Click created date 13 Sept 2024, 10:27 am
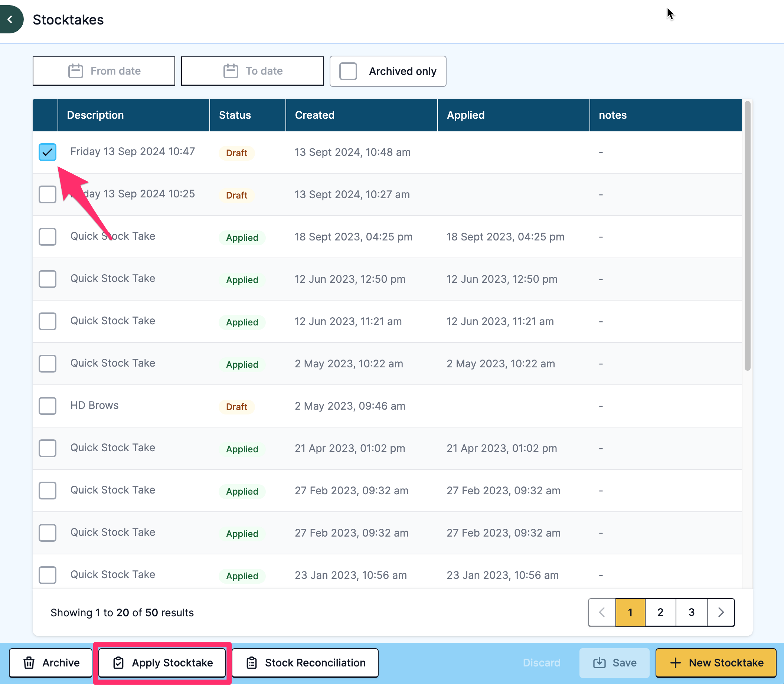 [352, 194]
